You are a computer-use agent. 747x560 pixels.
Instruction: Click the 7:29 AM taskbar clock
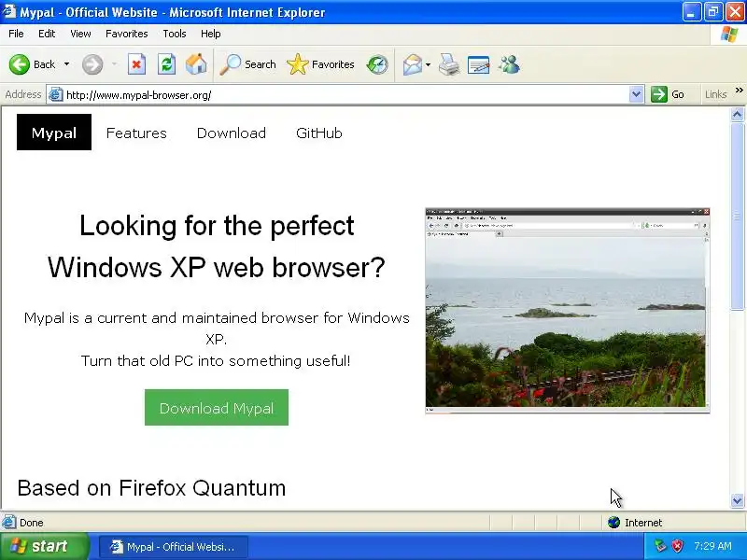tap(712, 546)
